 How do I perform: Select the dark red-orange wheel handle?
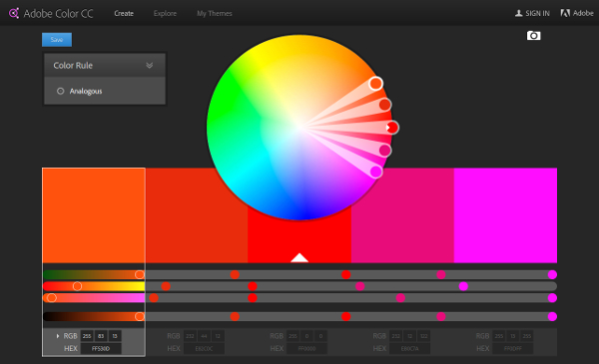click(384, 105)
